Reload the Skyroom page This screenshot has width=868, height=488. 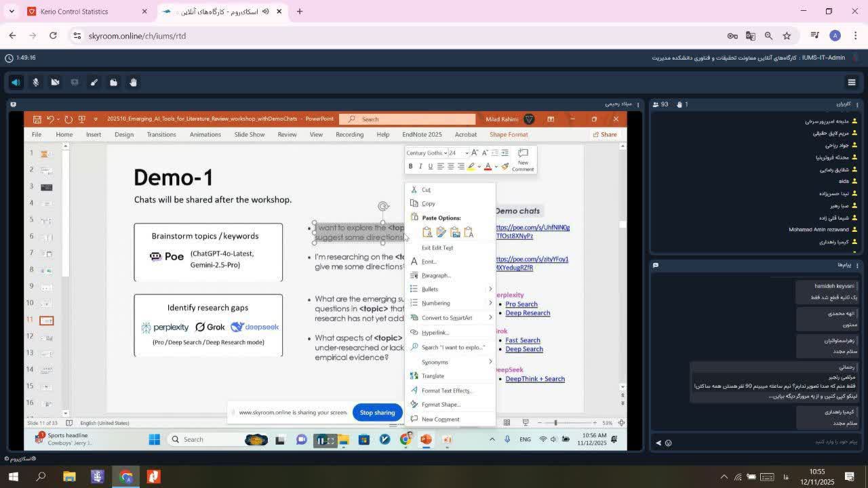pyautogui.click(x=53, y=36)
